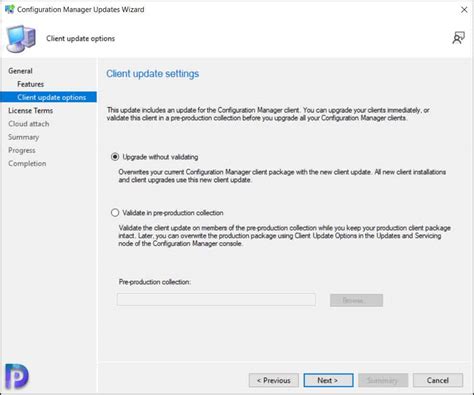This screenshot has height=395, width=474.
Task: Open the Summary step in sidebar
Action: pyautogui.click(x=24, y=137)
